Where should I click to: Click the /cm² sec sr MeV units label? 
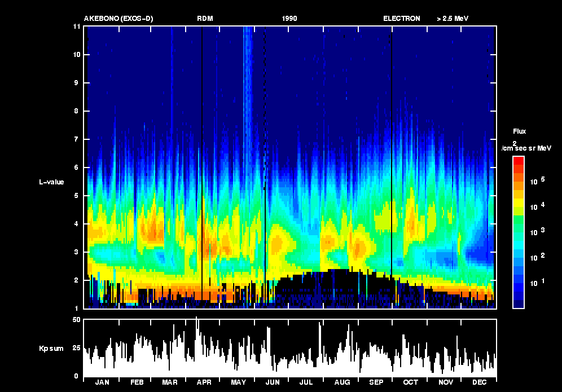point(526,147)
